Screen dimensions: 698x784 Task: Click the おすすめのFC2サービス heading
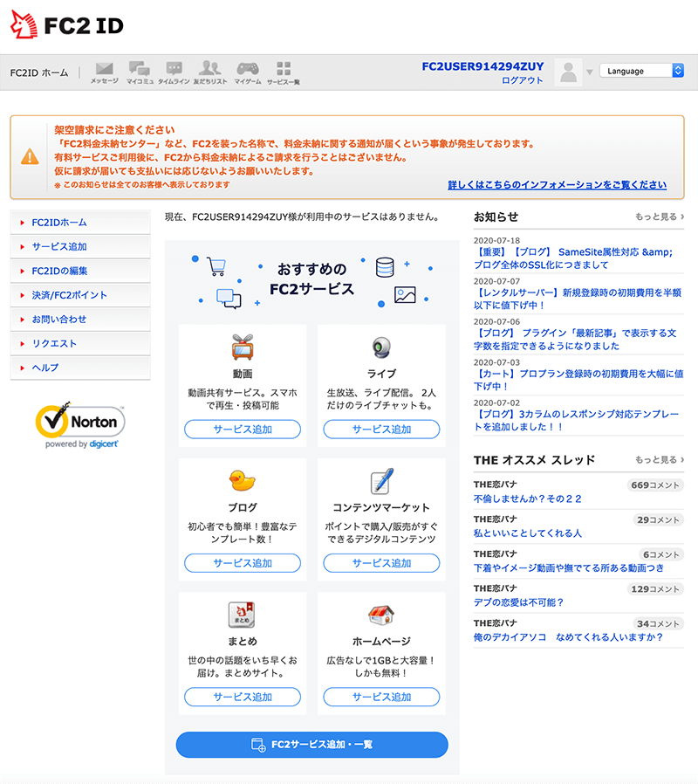[x=311, y=279]
